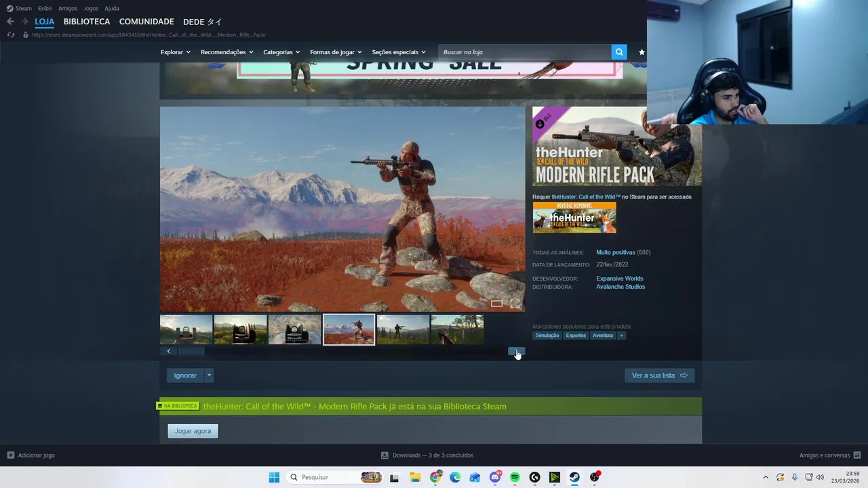Viewport: 868px width, 488px height.
Task: Open the Ajuda menu
Action: pos(112,8)
